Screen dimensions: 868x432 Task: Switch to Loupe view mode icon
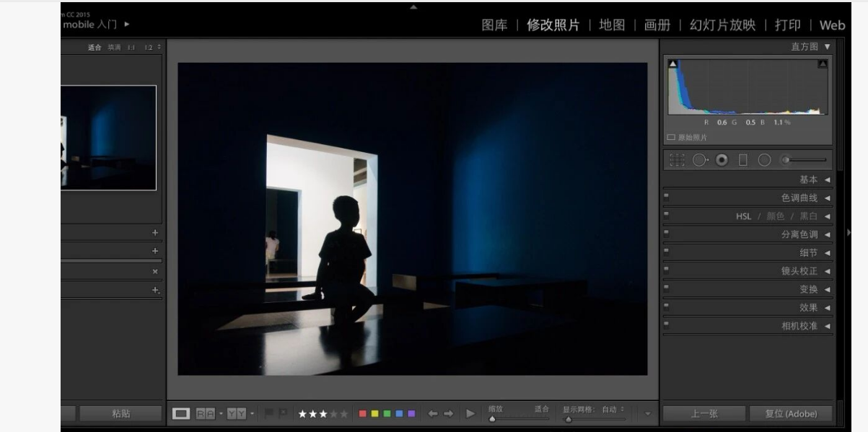click(x=181, y=413)
